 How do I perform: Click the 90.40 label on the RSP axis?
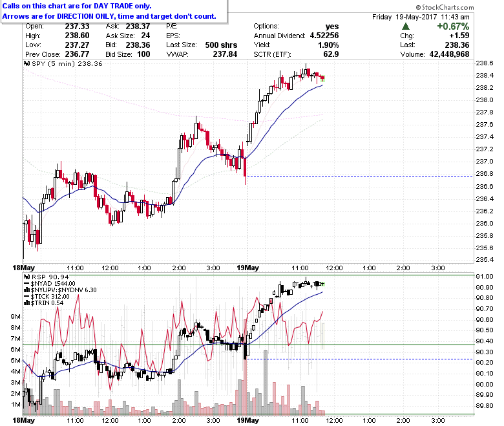(x=485, y=341)
